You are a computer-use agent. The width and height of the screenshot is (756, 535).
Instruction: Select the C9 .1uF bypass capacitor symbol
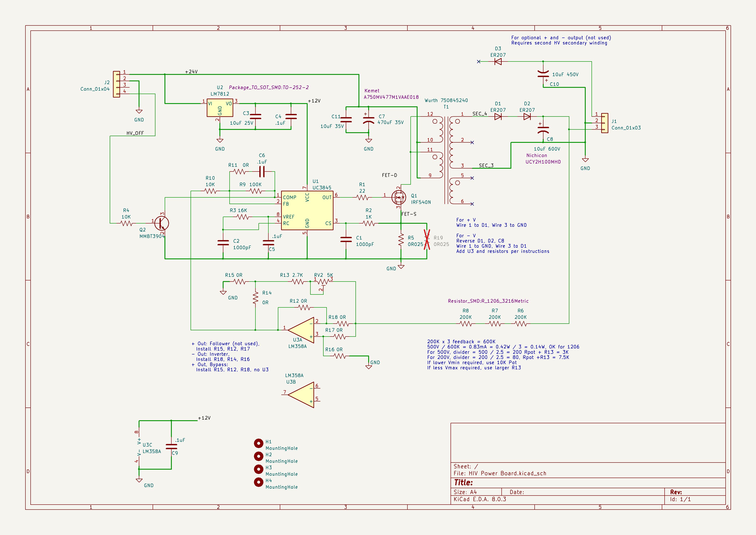coord(171,446)
